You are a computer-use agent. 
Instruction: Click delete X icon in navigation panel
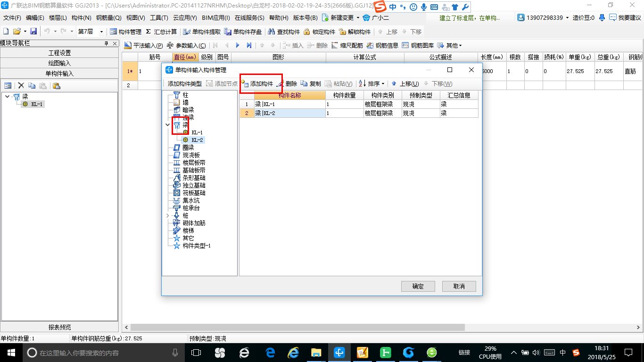21,85
